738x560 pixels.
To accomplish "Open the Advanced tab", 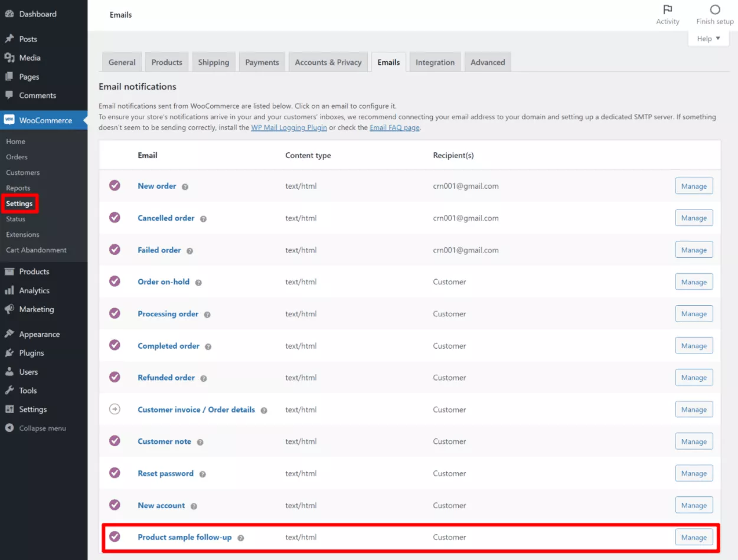I will pyautogui.click(x=488, y=62).
